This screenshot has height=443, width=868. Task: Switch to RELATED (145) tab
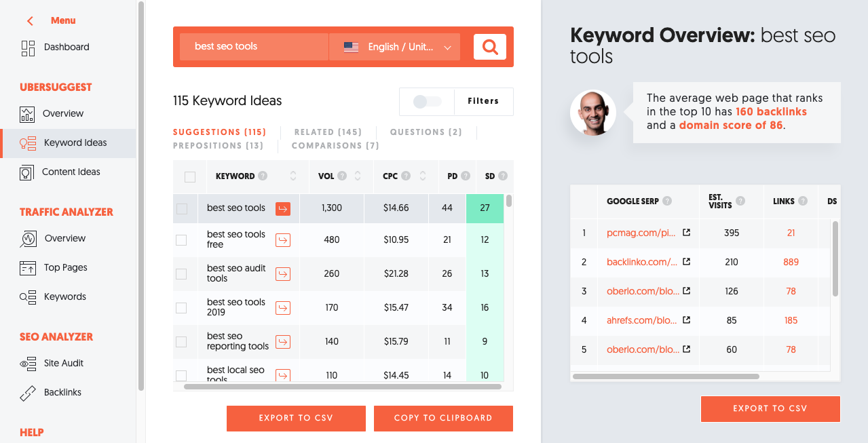coord(328,132)
